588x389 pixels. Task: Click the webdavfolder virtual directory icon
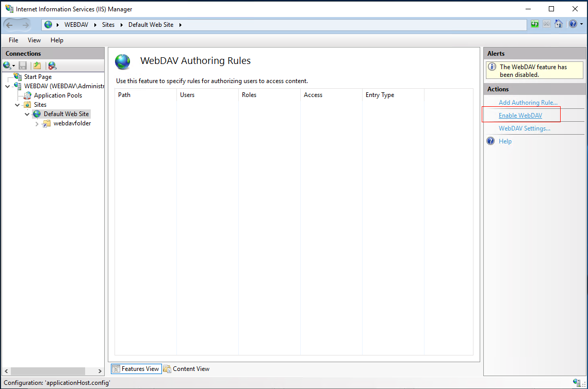point(46,123)
